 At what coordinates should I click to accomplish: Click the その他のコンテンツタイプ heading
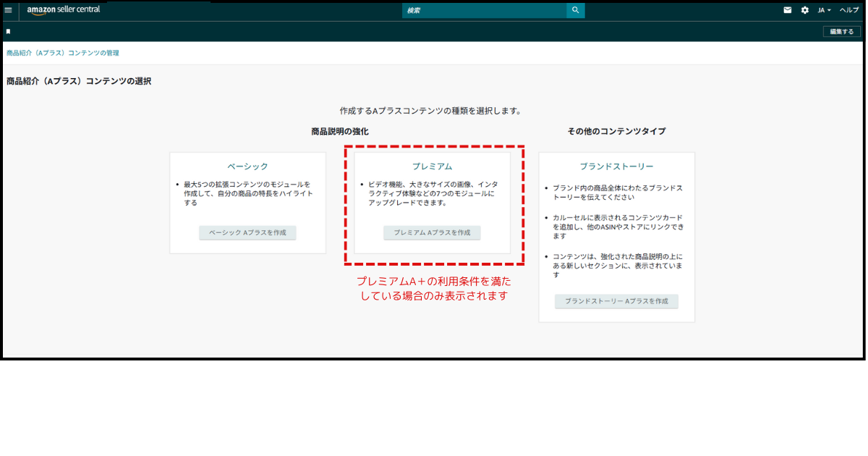click(x=616, y=131)
